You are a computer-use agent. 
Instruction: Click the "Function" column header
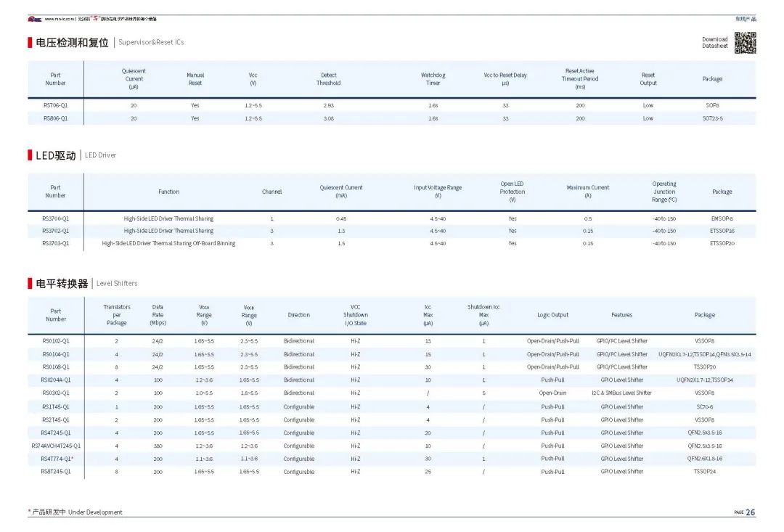(168, 192)
